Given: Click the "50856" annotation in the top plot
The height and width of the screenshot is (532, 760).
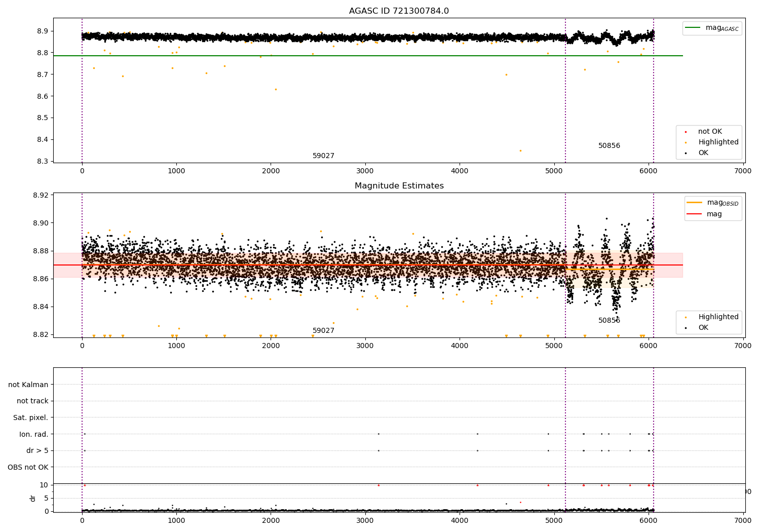Looking at the screenshot, I should (609, 146).
